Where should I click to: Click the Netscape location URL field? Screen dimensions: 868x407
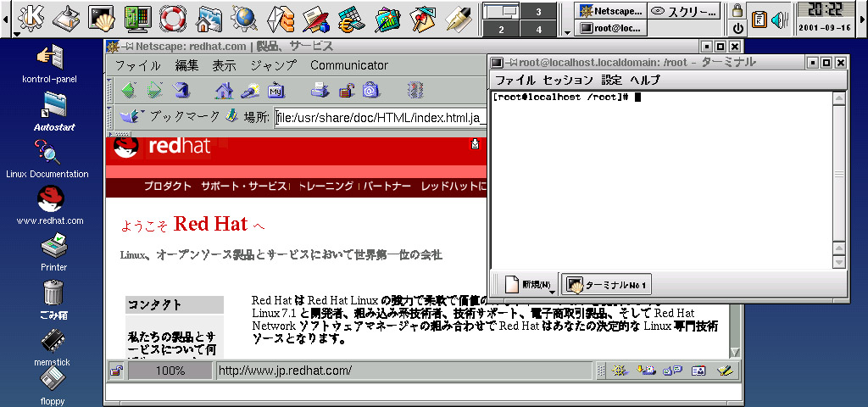(381, 117)
